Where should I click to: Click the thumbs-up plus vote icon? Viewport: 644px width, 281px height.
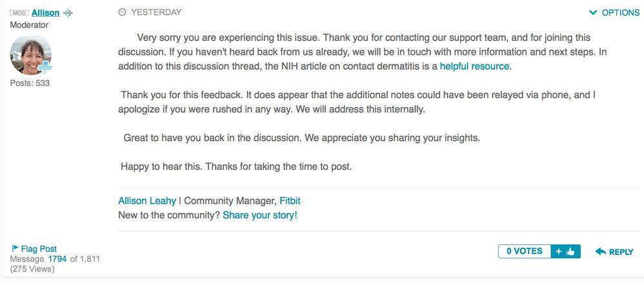tap(565, 251)
